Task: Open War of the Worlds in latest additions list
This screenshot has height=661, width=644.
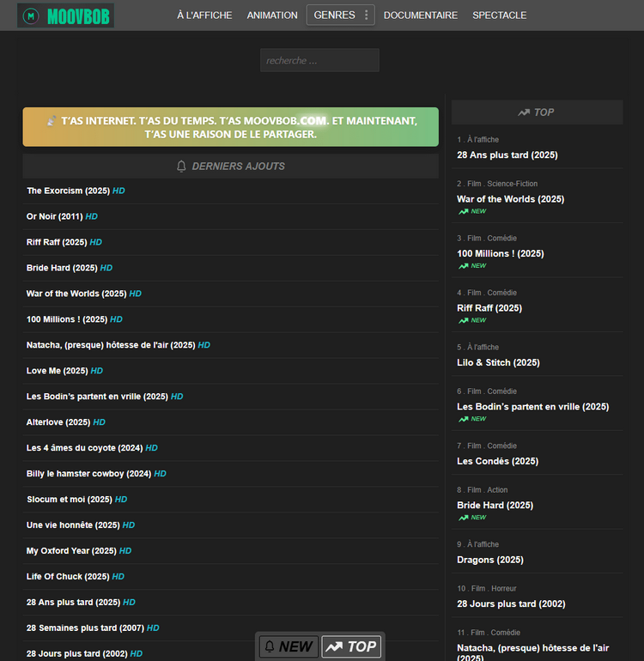Action: click(x=76, y=294)
